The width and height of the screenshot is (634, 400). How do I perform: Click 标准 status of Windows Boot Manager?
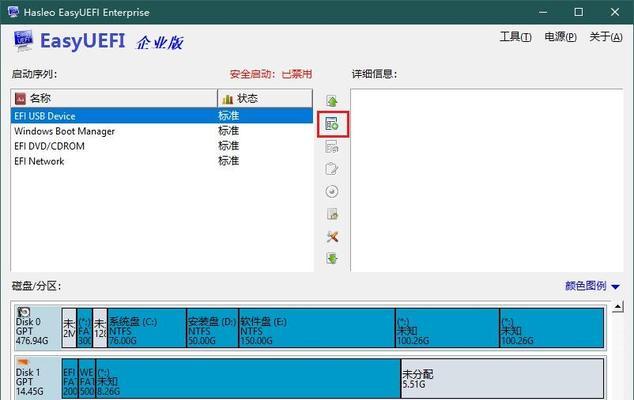(x=229, y=131)
